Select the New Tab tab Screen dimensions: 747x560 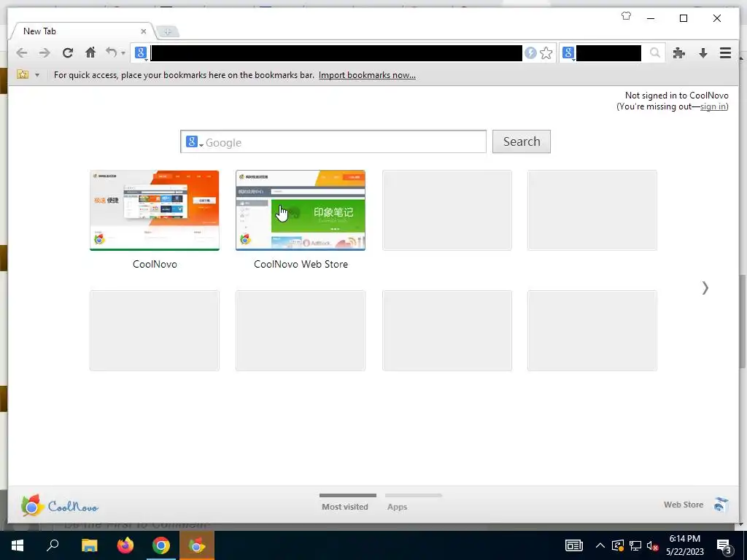coord(81,31)
